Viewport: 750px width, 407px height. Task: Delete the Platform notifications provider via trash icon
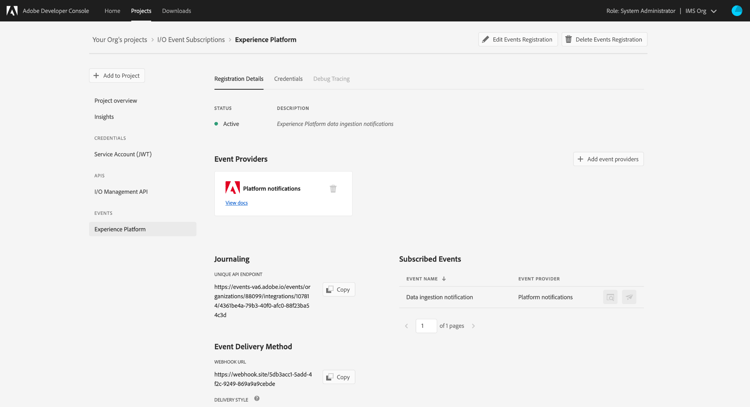pos(333,189)
